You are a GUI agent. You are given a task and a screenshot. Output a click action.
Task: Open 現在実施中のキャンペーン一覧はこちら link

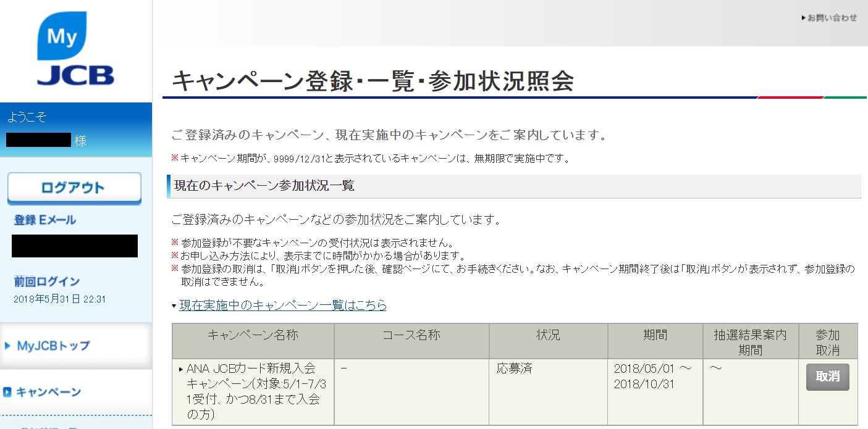coord(283,305)
